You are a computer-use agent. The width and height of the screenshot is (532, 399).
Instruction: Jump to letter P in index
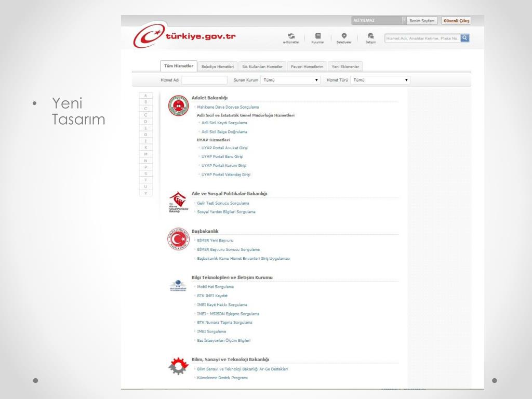146,167
